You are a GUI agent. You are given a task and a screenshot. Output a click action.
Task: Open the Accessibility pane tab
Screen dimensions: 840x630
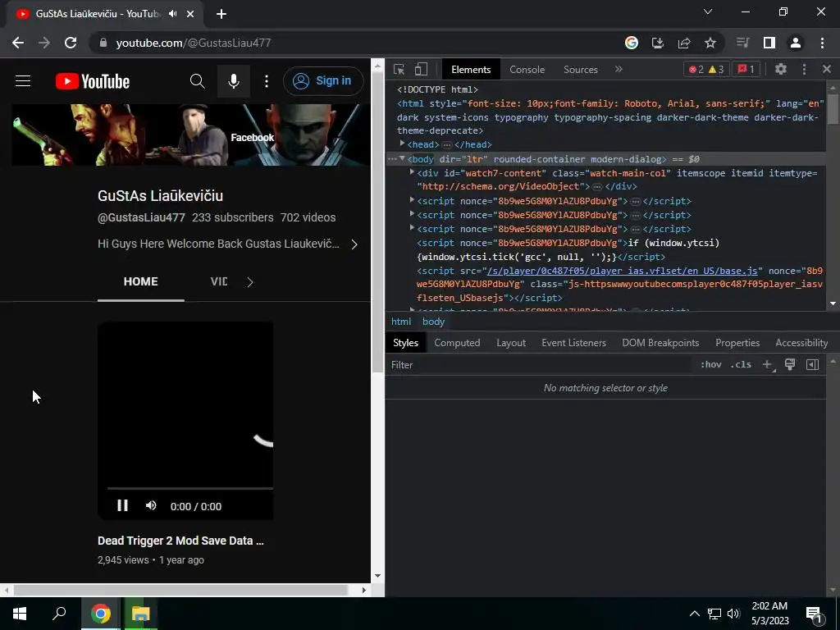[801, 343]
